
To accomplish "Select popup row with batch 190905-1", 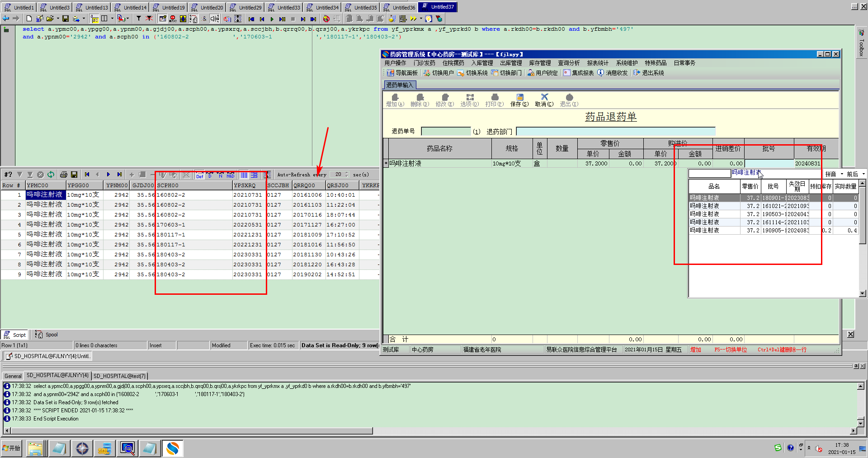I will pos(773,231).
